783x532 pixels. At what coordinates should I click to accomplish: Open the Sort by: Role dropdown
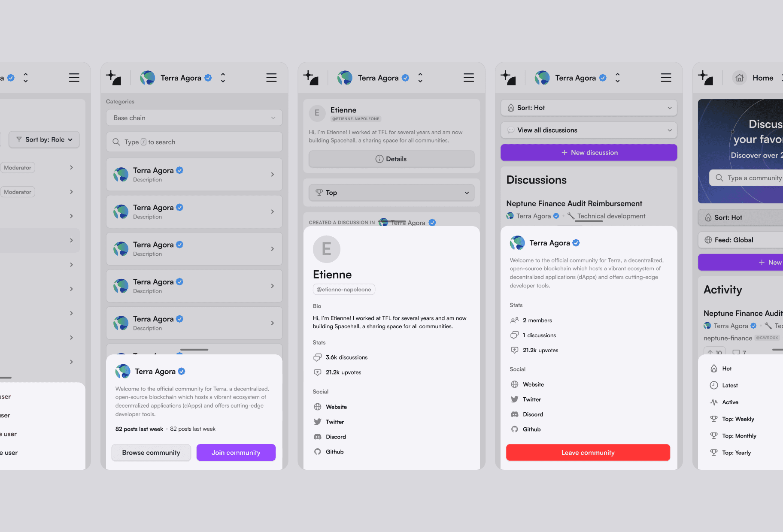44,139
